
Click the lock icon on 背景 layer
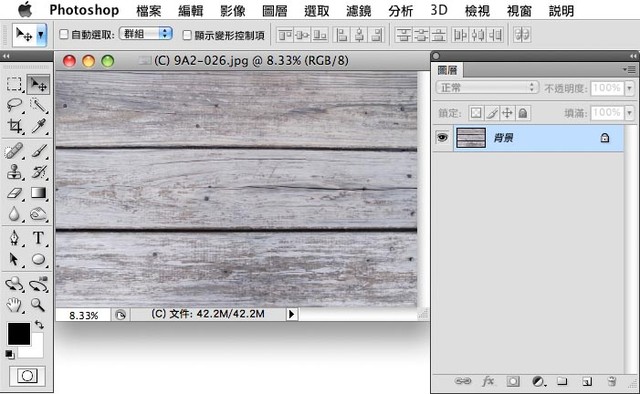click(604, 138)
